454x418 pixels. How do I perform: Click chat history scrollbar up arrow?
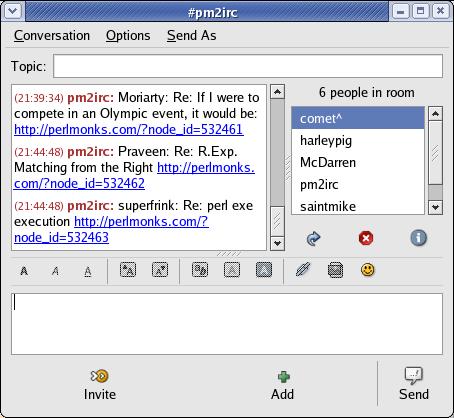277,92
